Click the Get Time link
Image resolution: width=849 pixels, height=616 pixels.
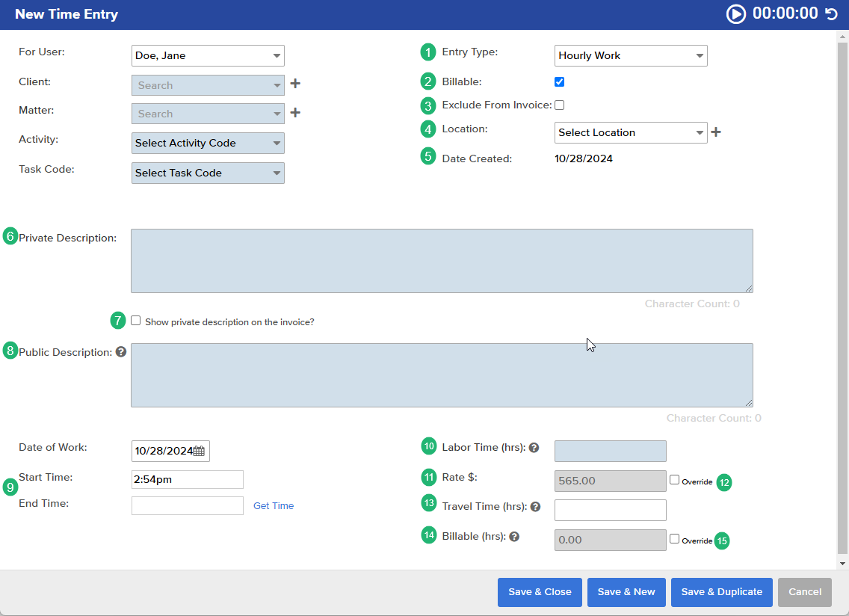click(x=274, y=505)
